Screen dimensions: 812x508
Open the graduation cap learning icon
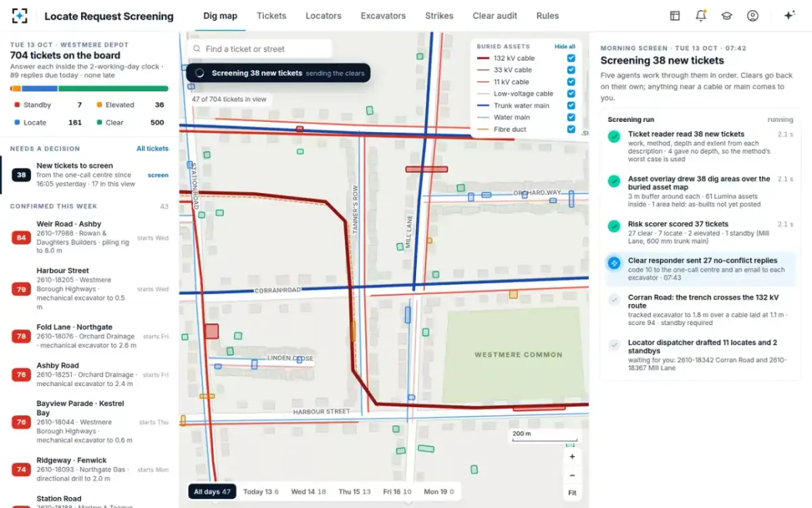pyautogui.click(x=726, y=16)
